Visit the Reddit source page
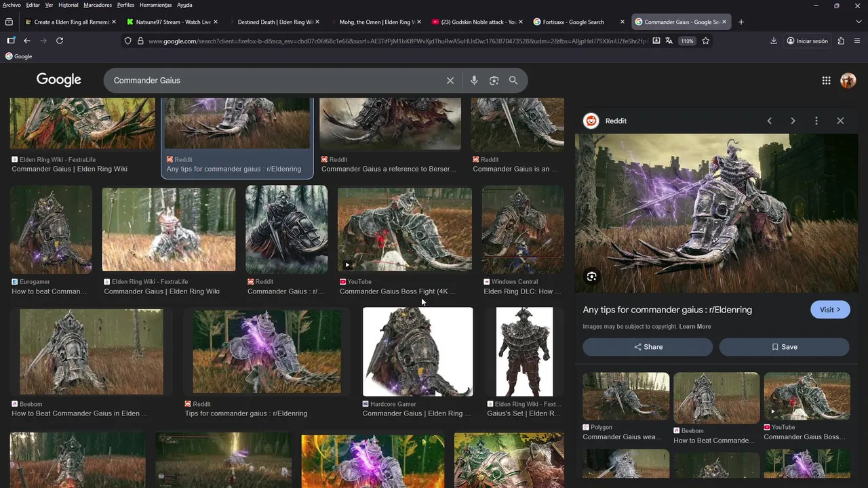This screenshot has height=488, width=868. click(830, 310)
